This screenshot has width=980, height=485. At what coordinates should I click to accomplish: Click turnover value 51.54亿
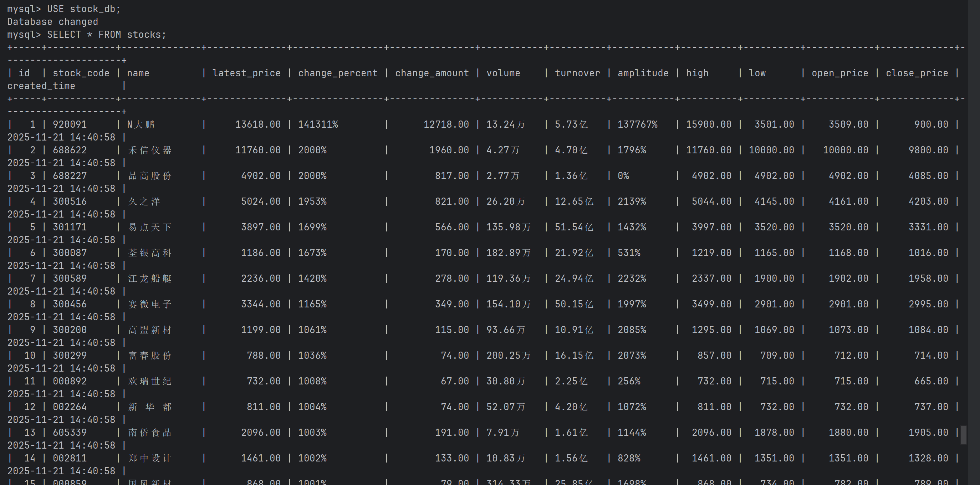pos(574,227)
